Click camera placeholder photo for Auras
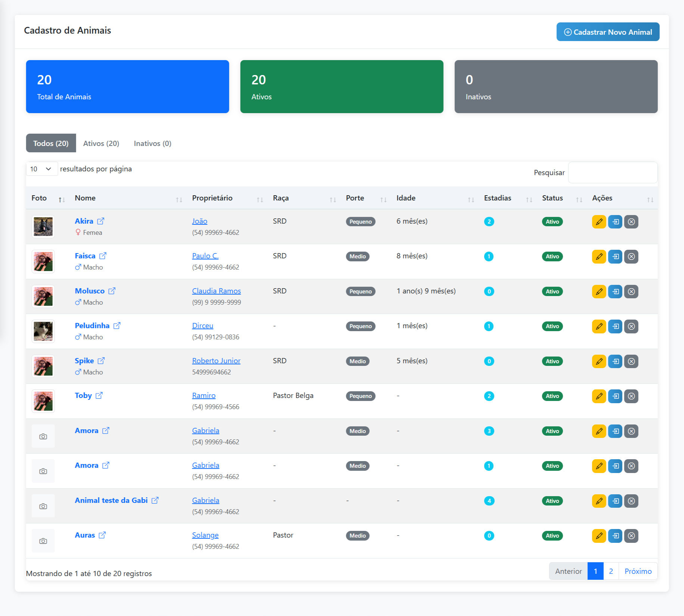 tap(43, 541)
